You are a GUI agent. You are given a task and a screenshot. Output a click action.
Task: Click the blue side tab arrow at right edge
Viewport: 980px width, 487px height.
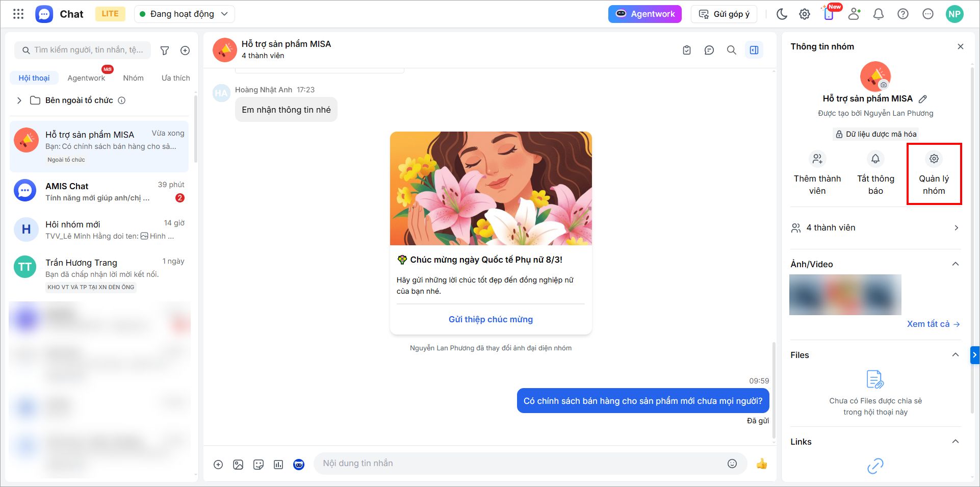click(x=975, y=355)
